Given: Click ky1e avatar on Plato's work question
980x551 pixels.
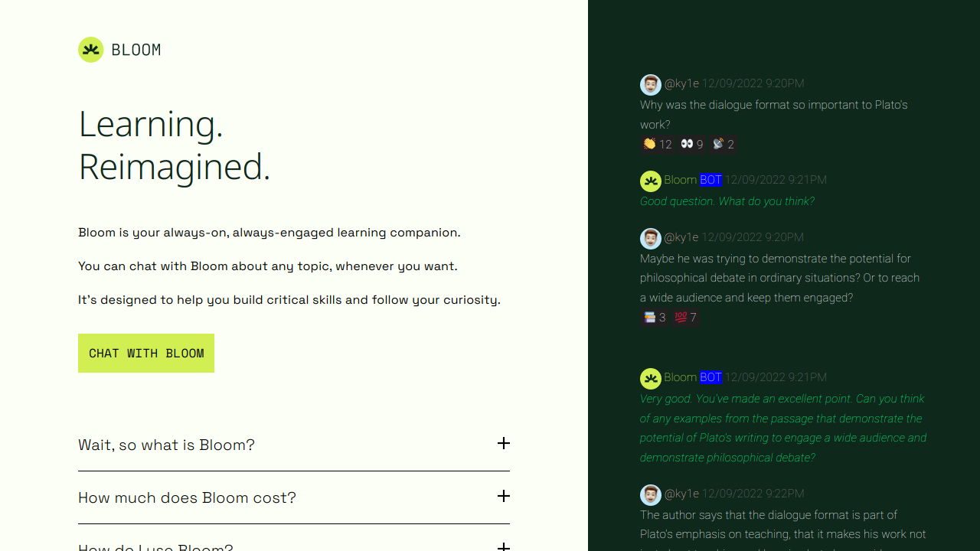Looking at the screenshot, I should pyautogui.click(x=651, y=84).
